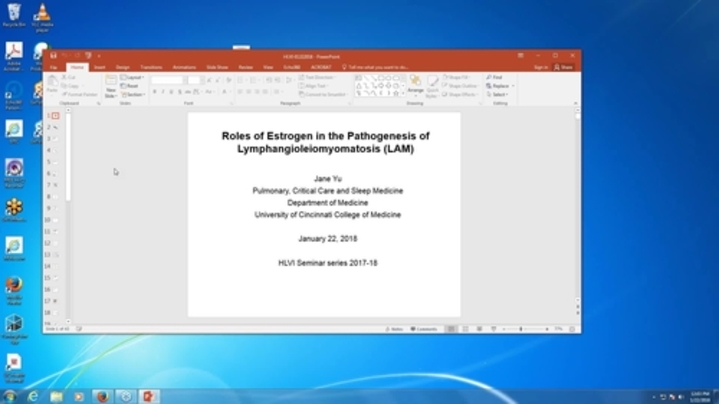Toggle Bold formatting
The height and width of the screenshot is (404, 719).
click(155, 92)
